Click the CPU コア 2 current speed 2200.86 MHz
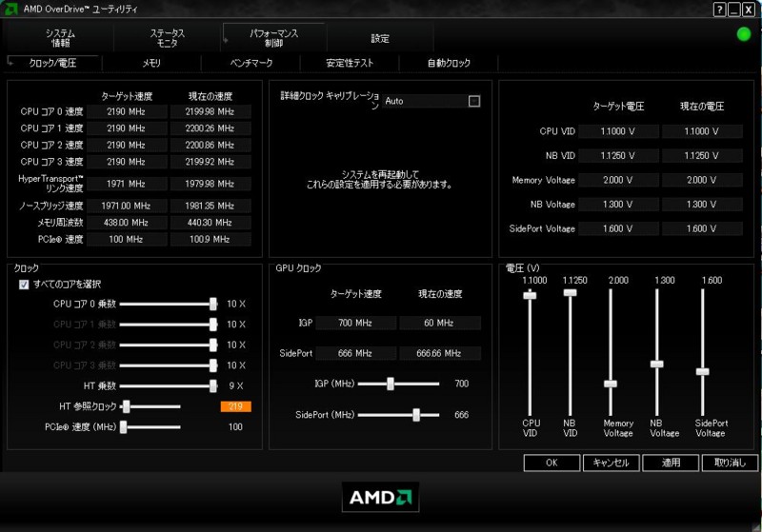The width and height of the screenshot is (762, 532). [x=210, y=145]
